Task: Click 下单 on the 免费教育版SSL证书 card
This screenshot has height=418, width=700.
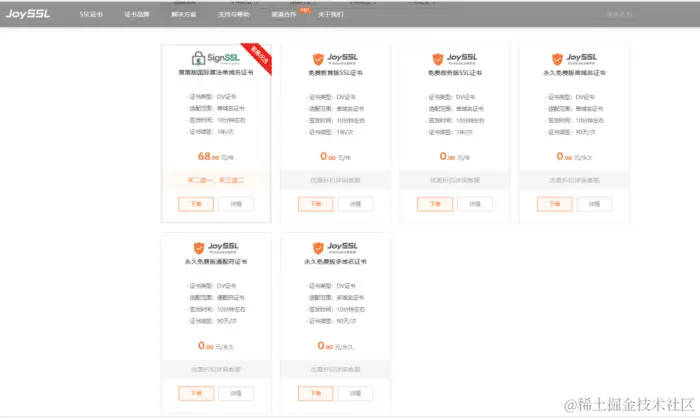Action: coord(316,204)
